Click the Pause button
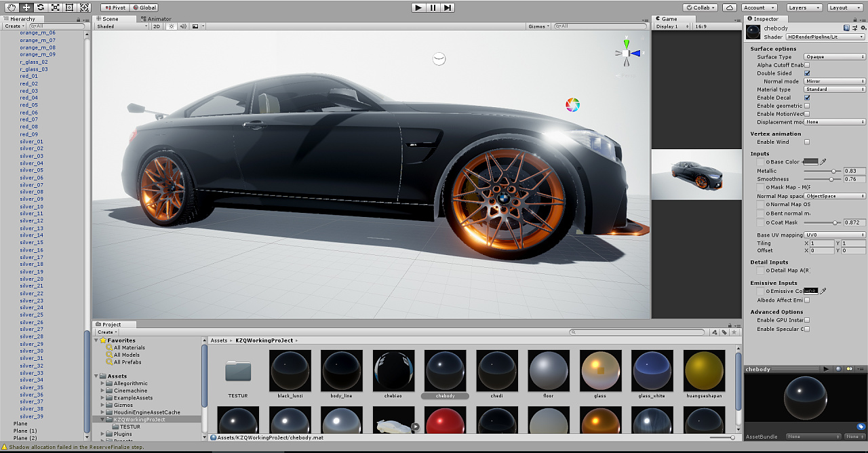The image size is (868, 453). 433,7
